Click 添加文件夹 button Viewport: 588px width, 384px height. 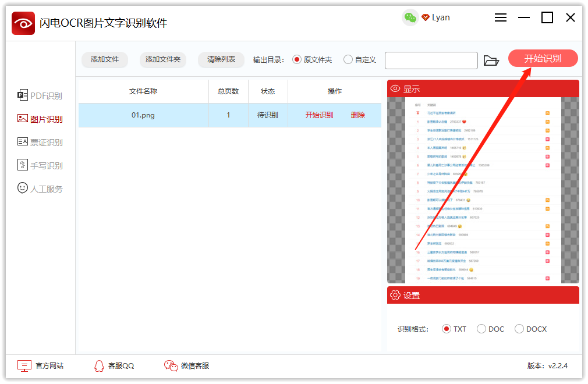click(163, 59)
